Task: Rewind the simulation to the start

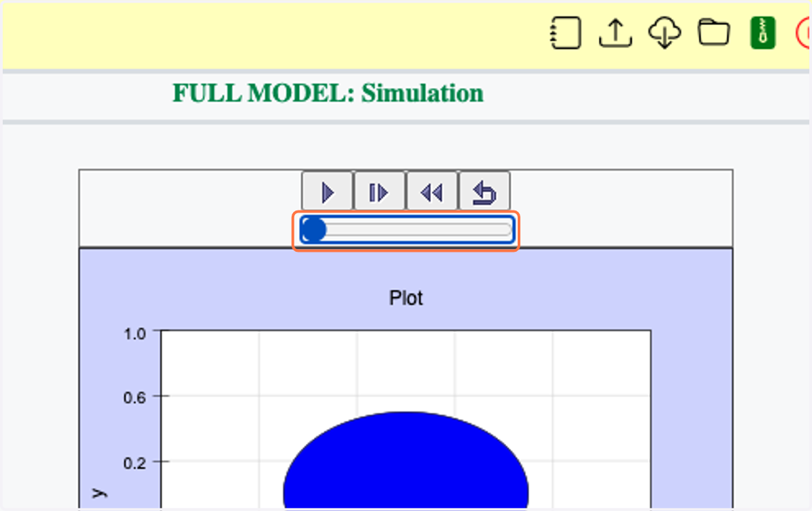Action: [x=432, y=192]
